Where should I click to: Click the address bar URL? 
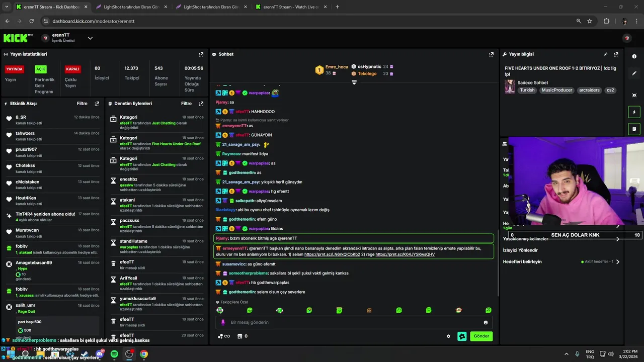click(x=93, y=21)
